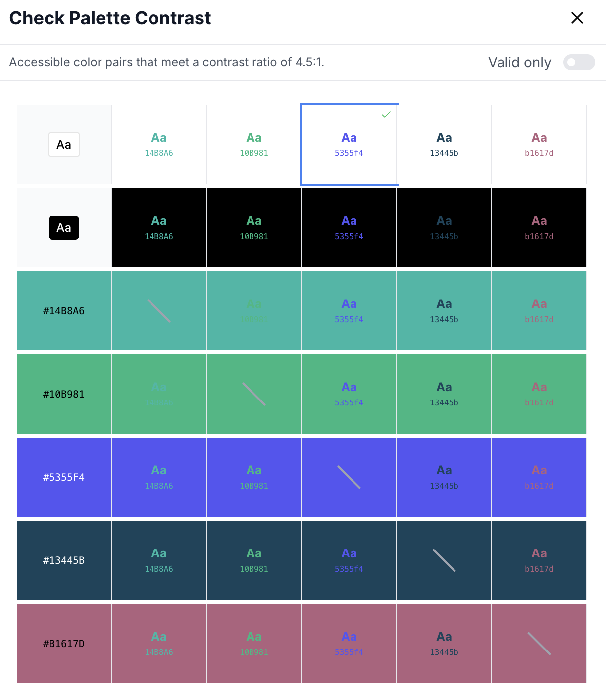Select the b1617d text on black cell
The image size is (606, 700).
(x=539, y=227)
